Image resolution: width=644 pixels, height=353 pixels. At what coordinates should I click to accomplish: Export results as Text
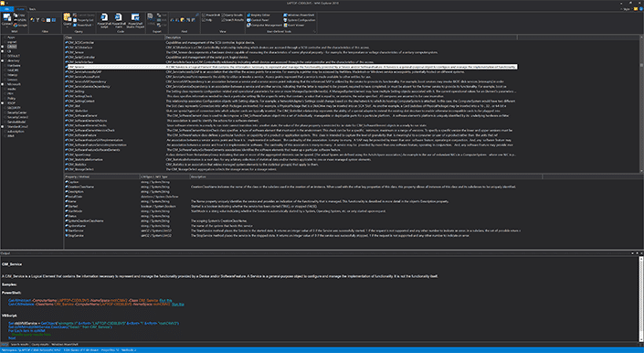coord(162,16)
